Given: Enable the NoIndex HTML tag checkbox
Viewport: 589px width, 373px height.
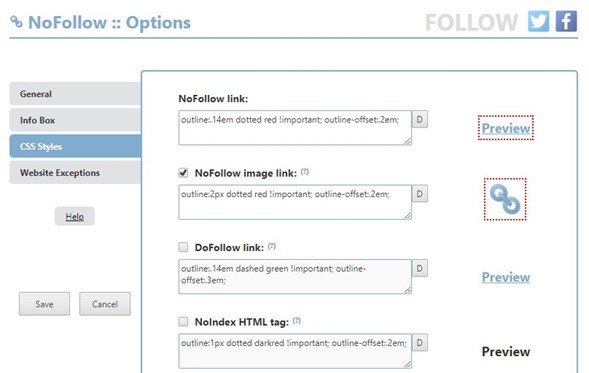Looking at the screenshot, I should point(183,322).
